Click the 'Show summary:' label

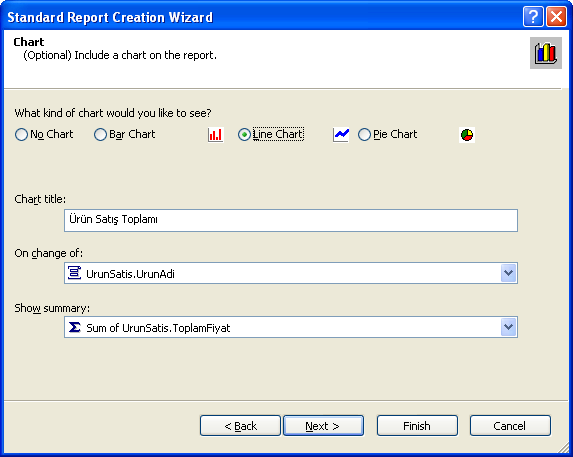pyautogui.click(x=52, y=308)
